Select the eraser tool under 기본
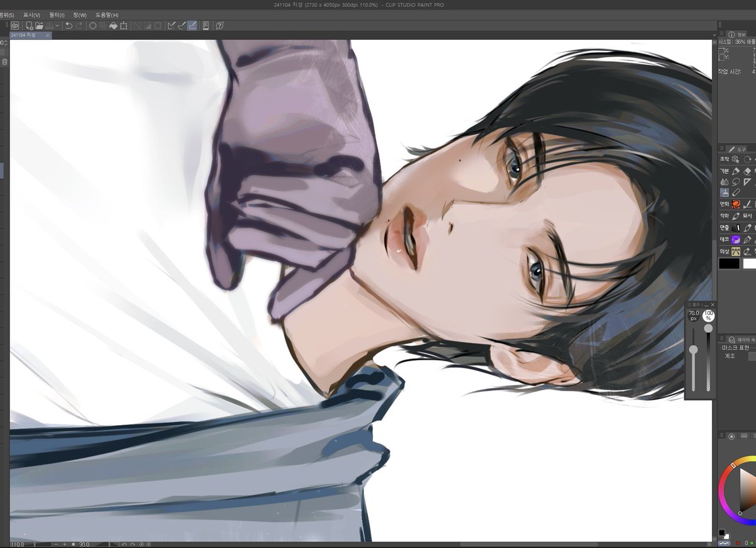Viewport: 756px width, 548px height. [x=747, y=171]
